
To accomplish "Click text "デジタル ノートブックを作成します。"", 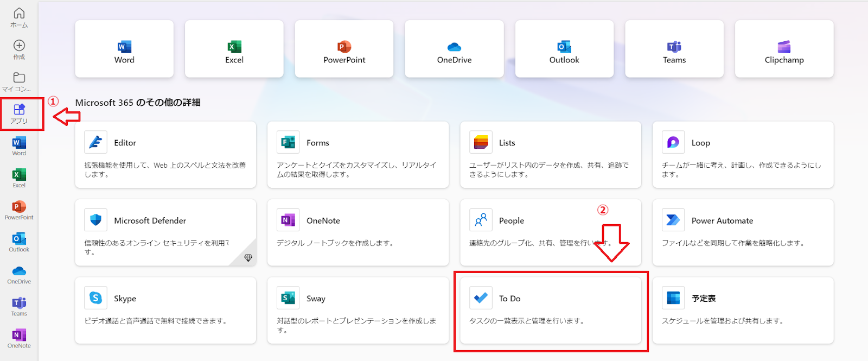I will coord(335,243).
